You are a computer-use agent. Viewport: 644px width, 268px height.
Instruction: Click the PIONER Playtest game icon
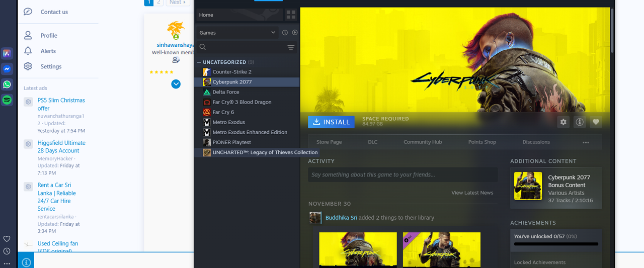click(207, 142)
